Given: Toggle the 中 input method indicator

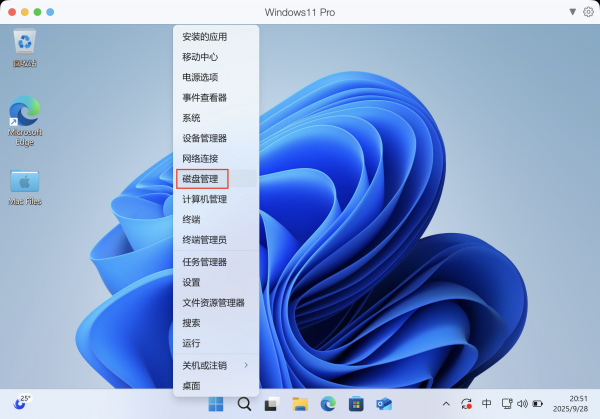Looking at the screenshot, I should (487, 404).
